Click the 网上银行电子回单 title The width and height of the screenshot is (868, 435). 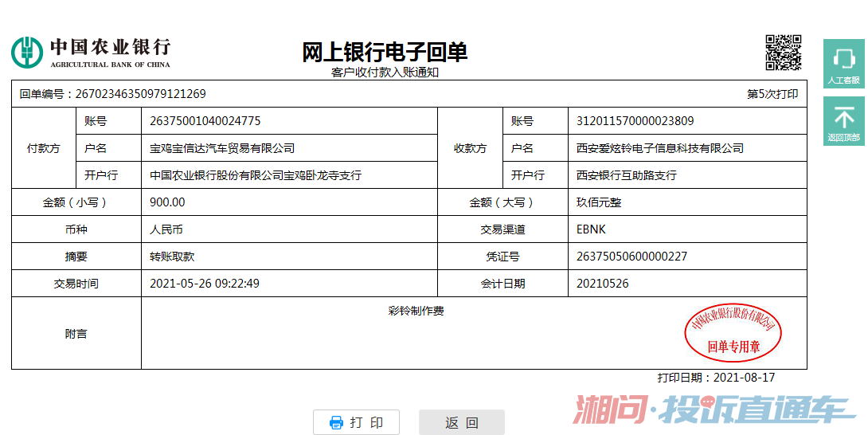pos(385,53)
